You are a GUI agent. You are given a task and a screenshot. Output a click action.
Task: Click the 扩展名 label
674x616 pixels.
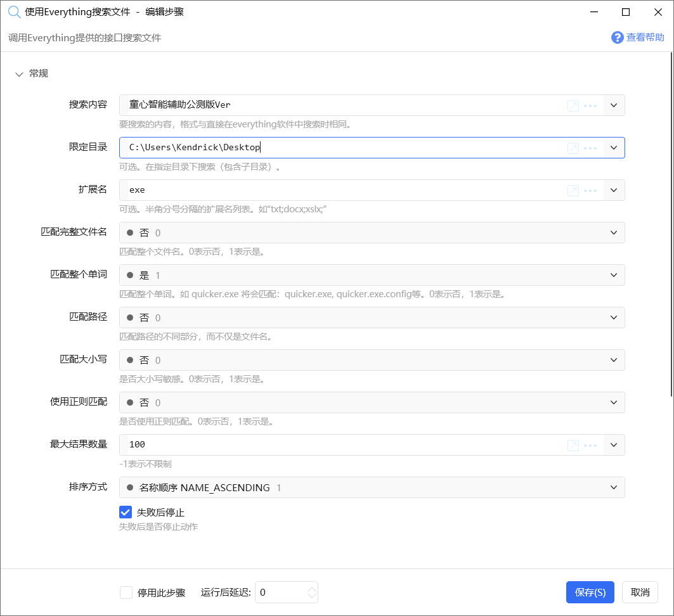tap(93, 189)
